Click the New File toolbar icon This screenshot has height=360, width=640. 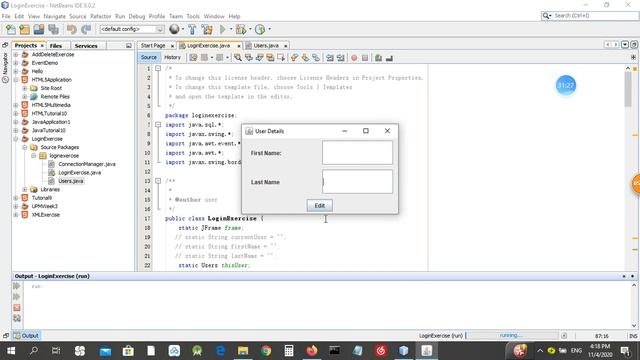[x=11, y=29]
